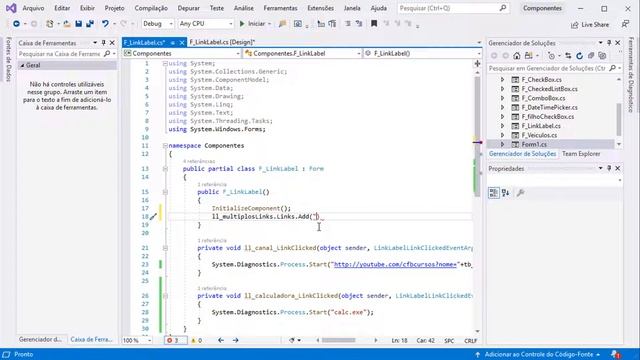Click the Save file icon
Image resolution: width=640 pixels, height=360 pixels.
tap(78, 24)
